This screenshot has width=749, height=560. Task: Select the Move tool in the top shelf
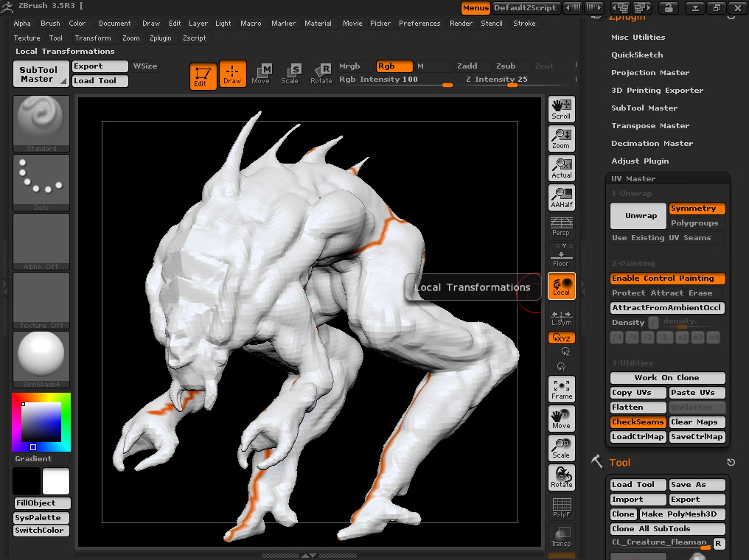click(261, 74)
